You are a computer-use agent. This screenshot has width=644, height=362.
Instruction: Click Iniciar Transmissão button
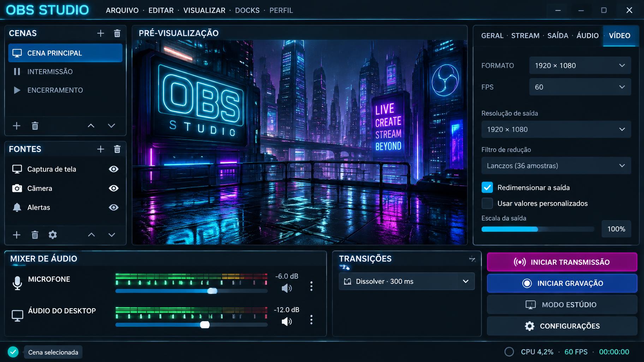pos(562,262)
